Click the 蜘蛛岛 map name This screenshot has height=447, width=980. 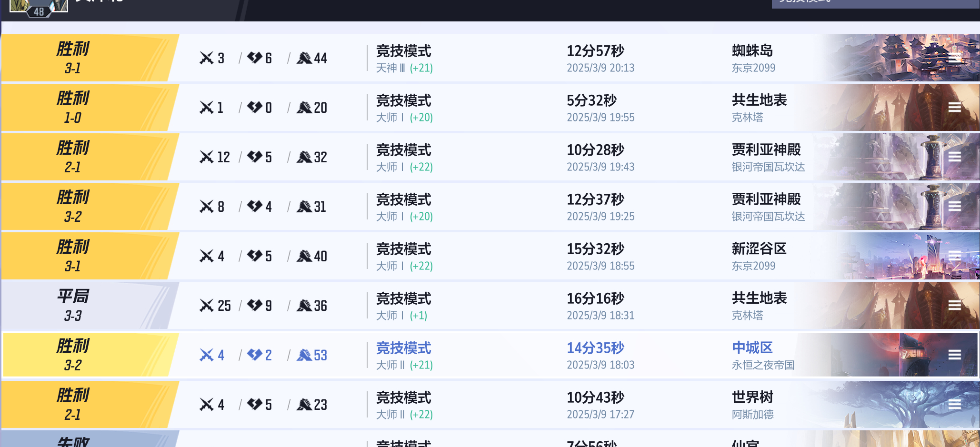(752, 50)
